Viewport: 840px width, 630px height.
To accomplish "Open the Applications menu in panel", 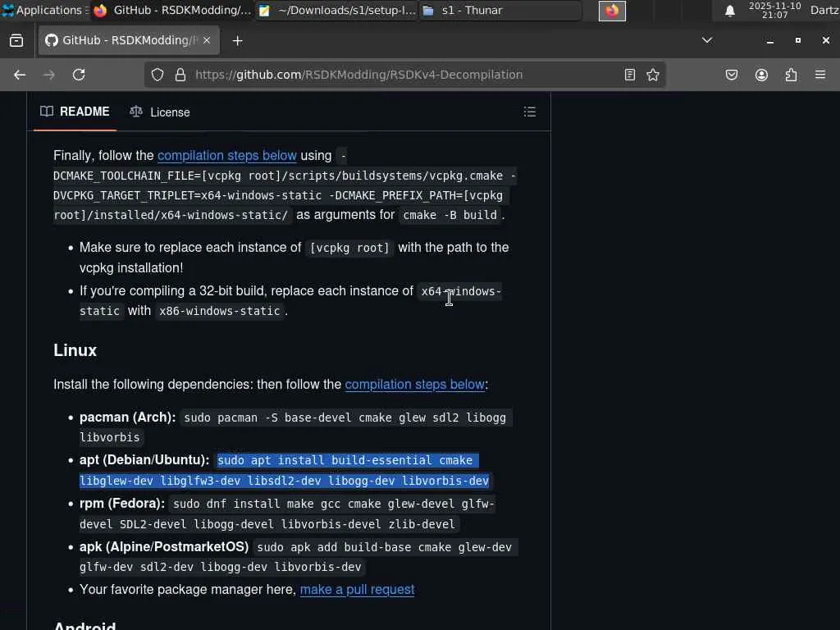I will click(44, 10).
